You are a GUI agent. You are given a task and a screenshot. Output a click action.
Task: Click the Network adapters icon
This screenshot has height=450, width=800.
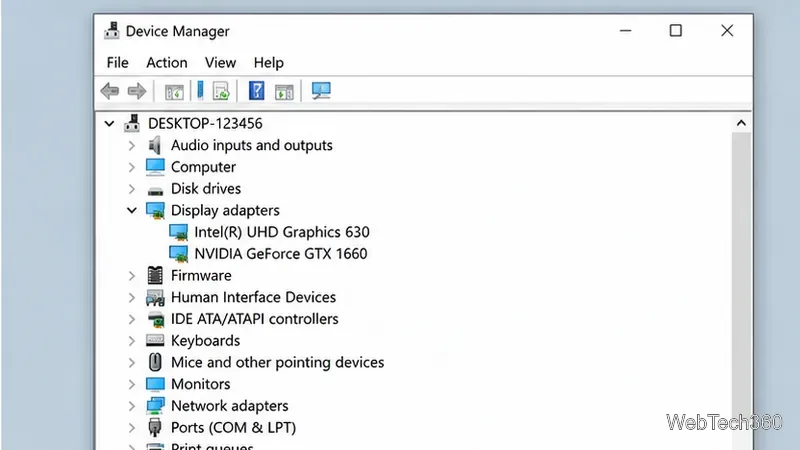(x=155, y=406)
